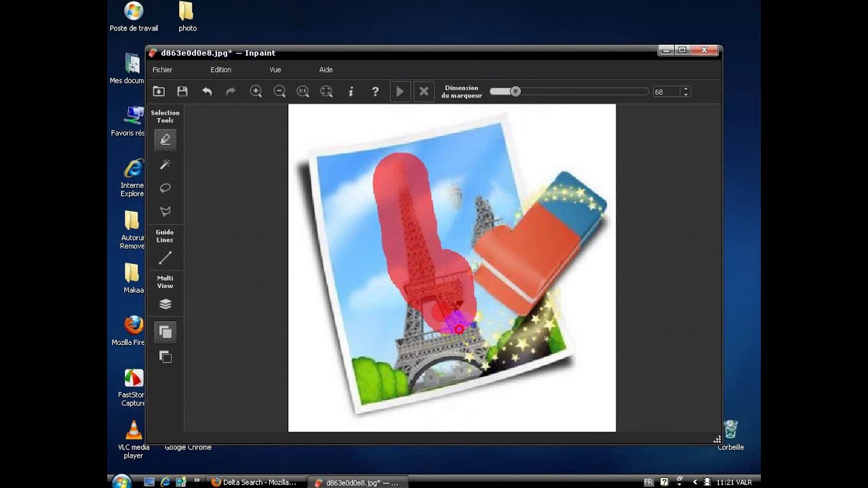The width and height of the screenshot is (868, 488).
Task: Click the marker size value field showing 68
Action: 666,92
